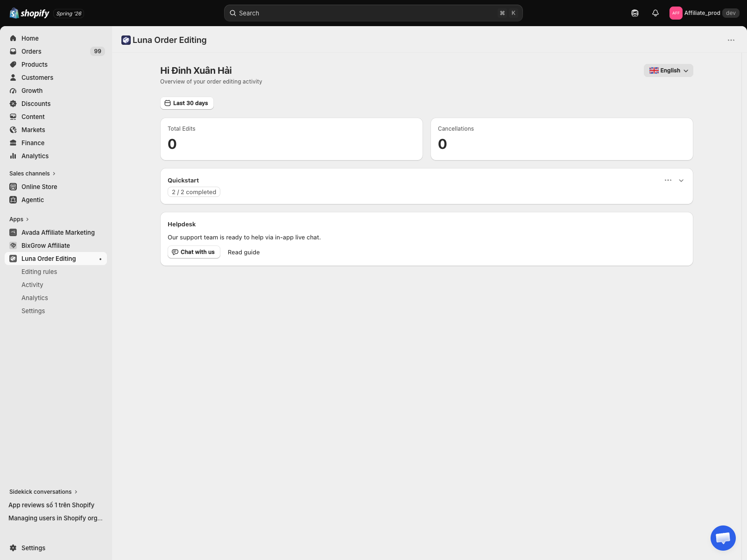The image size is (747, 560).
Task: Open the Orders menu item
Action: coord(56,51)
